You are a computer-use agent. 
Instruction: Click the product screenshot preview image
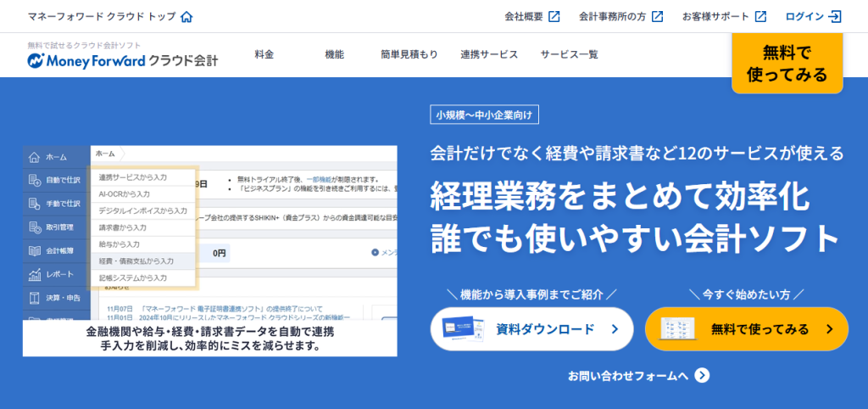click(x=209, y=250)
